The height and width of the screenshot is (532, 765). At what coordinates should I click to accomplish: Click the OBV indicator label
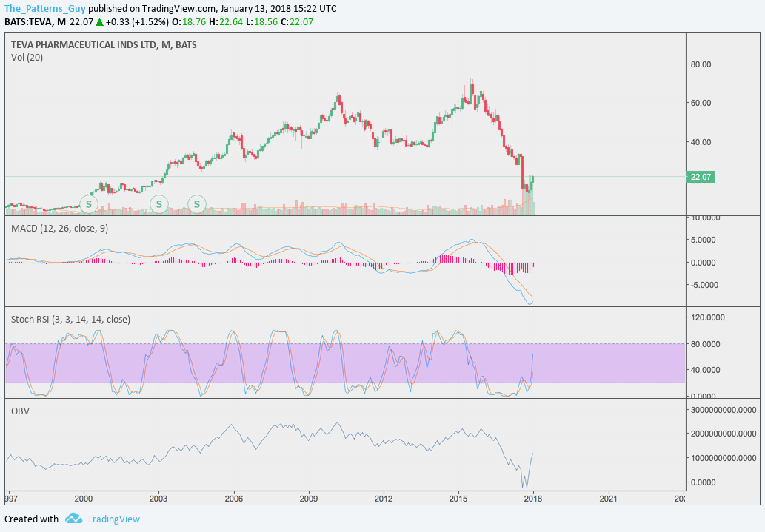(x=20, y=411)
